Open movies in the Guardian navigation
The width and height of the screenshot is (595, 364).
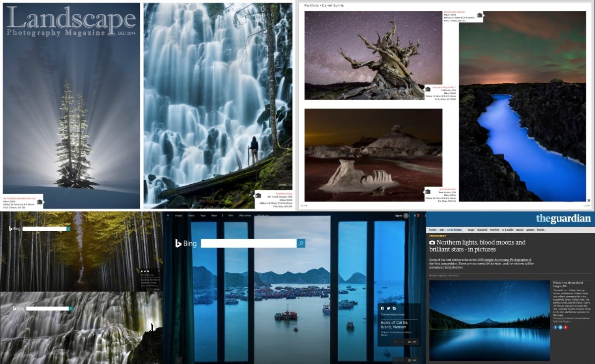click(495, 230)
